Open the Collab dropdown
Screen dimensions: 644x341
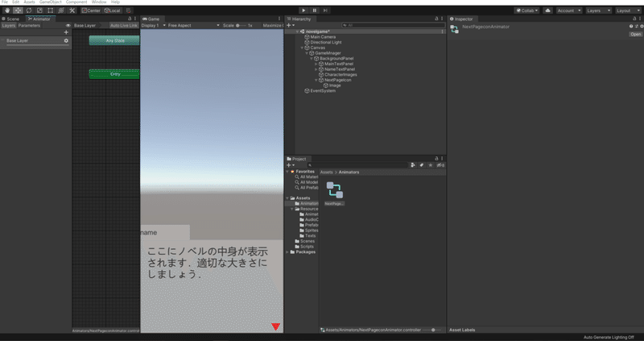coord(527,10)
